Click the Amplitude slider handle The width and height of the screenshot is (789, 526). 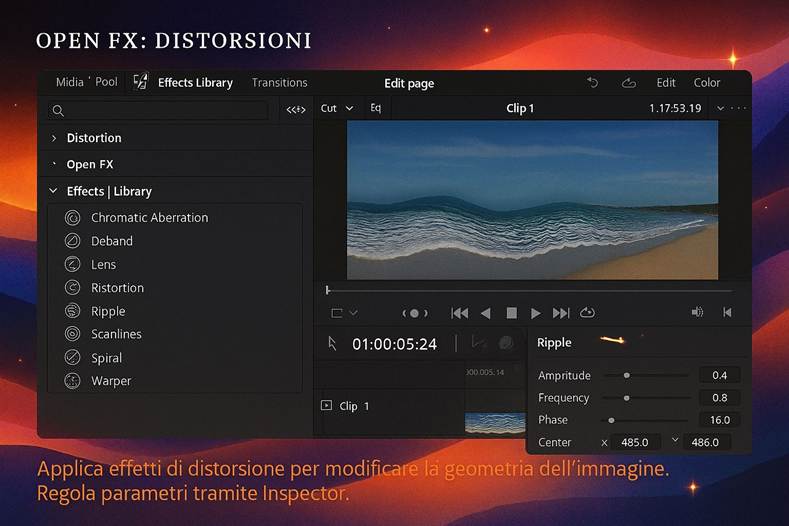click(x=626, y=375)
